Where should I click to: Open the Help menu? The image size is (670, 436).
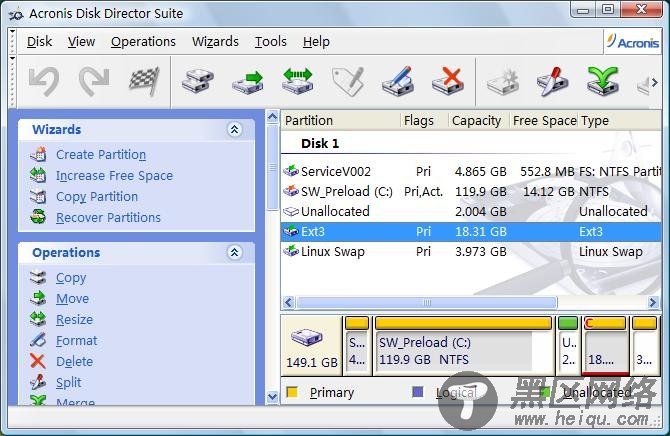click(316, 41)
